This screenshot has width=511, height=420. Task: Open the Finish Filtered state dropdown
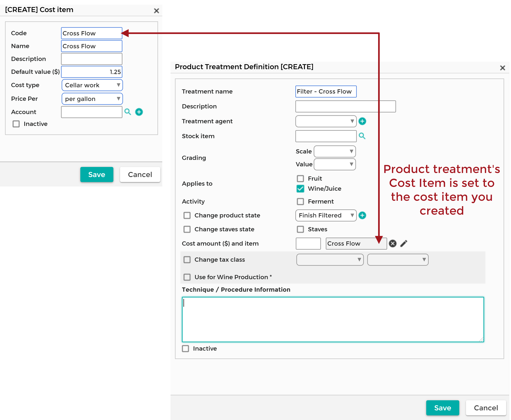tap(326, 215)
